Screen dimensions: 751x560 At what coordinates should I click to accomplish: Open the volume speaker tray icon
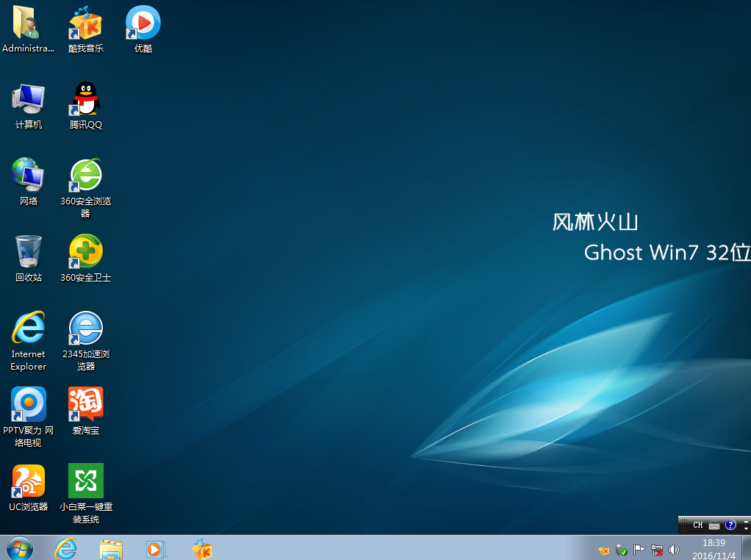[674, 550]
